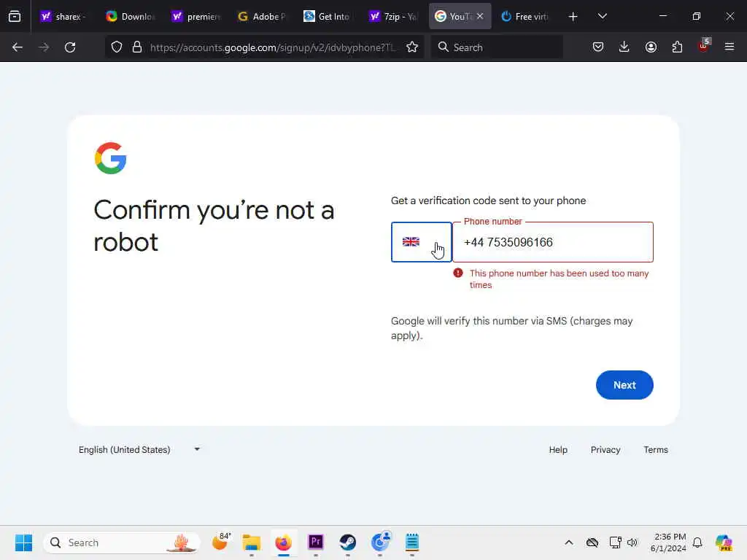
Task: Open the tracking protection shield icon
Action: [x=117, y=47]
